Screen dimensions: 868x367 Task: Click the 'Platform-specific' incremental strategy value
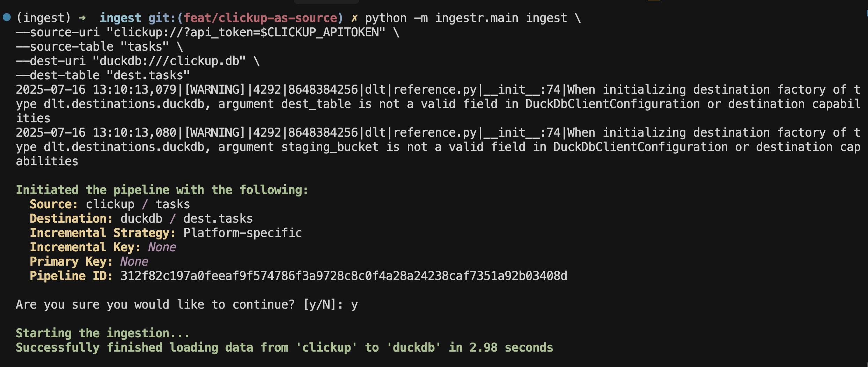[243, 233]
